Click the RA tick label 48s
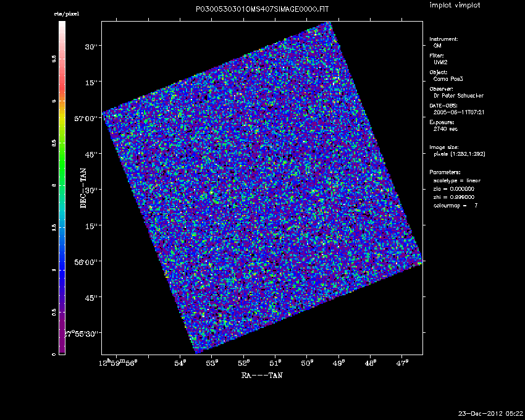 [x=371, y=363]
